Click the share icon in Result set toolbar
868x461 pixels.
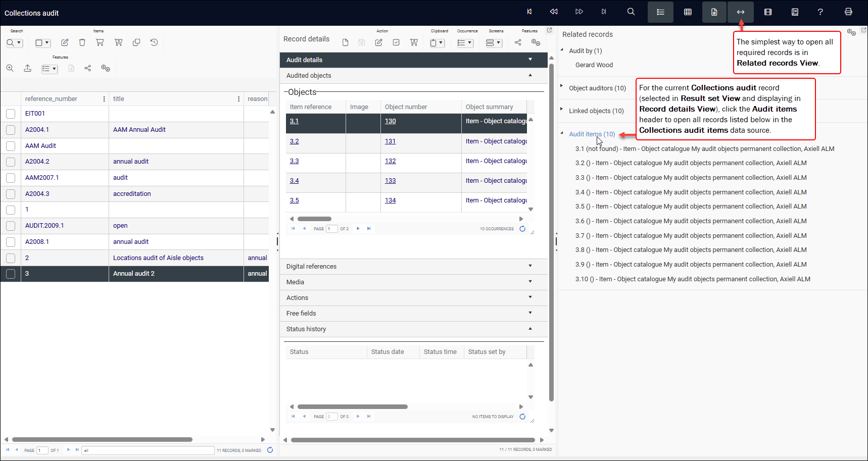[88, 68]
